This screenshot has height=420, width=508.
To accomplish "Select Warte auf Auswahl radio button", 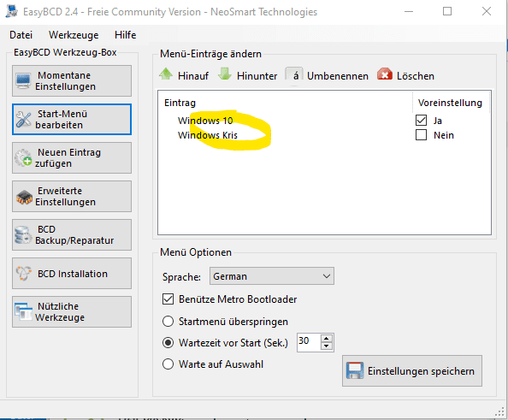I will pyautogui.click(x=168, y=364).
